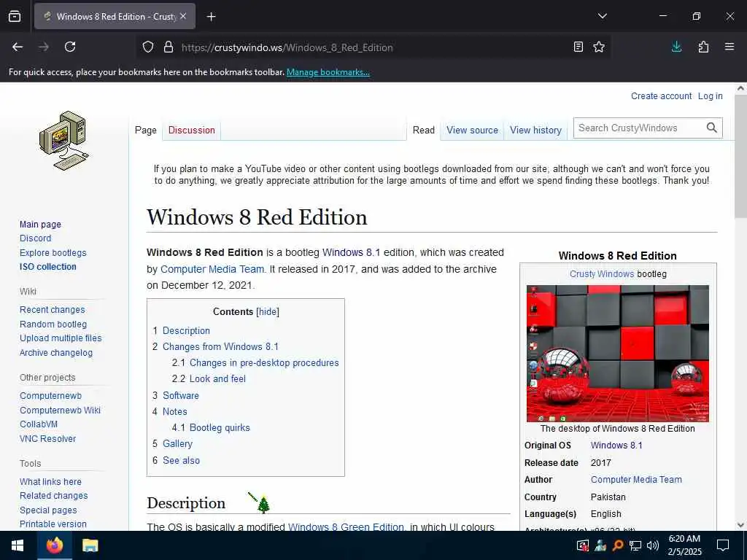
Task: Click the search magnifier button
Action: click(712, 128)
